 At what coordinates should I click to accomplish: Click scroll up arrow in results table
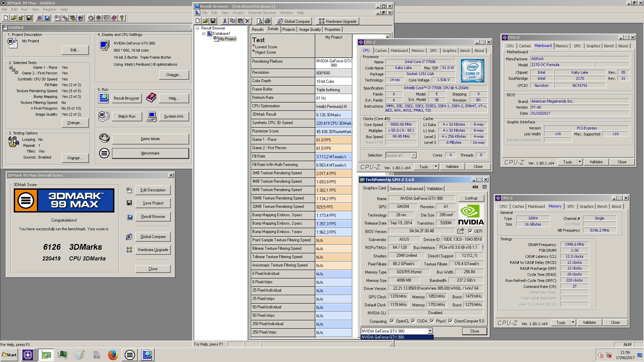point(388,37)
